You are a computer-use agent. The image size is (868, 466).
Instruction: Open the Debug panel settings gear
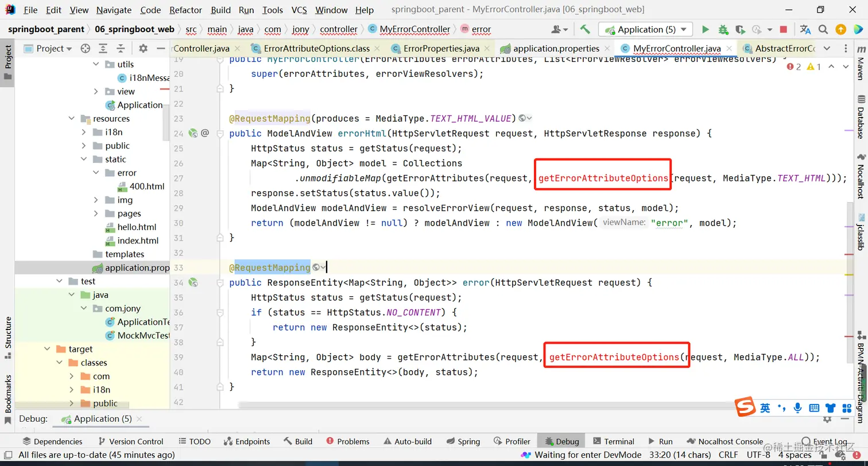click(x=827, y=419)
